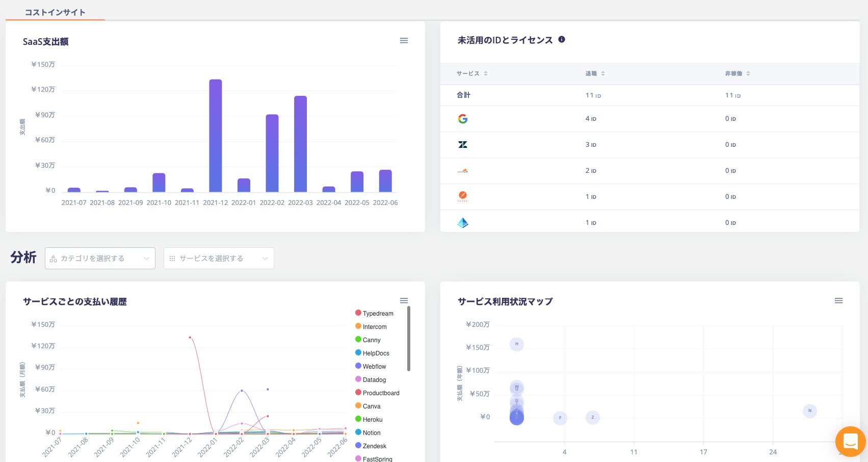Click the H bubble on usage map
Viewport: 868px width, 462px height.
click(516, 344)
